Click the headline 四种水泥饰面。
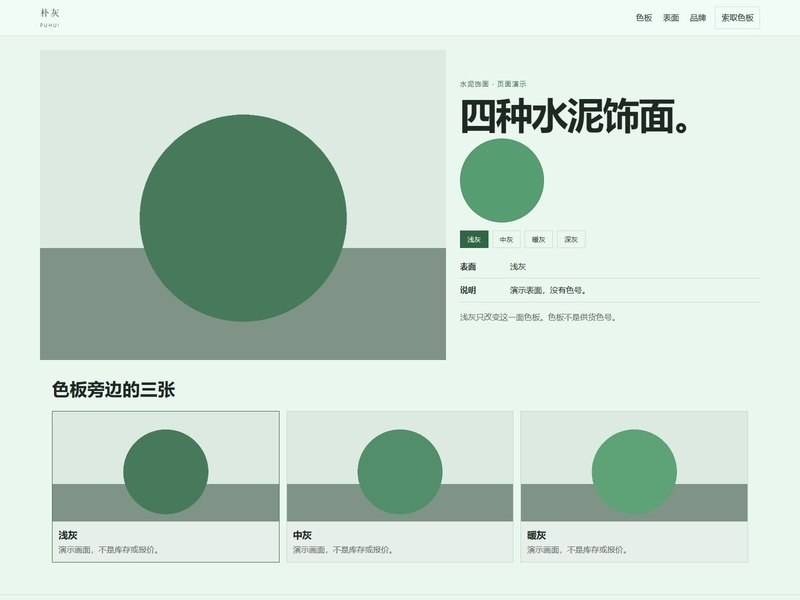This screenshot has height=600, width=800. [576, 116]
